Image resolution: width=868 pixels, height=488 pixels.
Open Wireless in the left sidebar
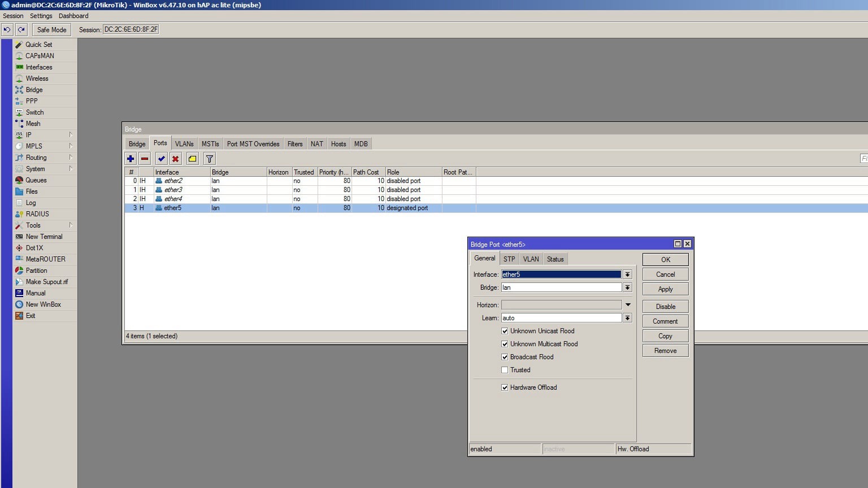coord(37,79)
